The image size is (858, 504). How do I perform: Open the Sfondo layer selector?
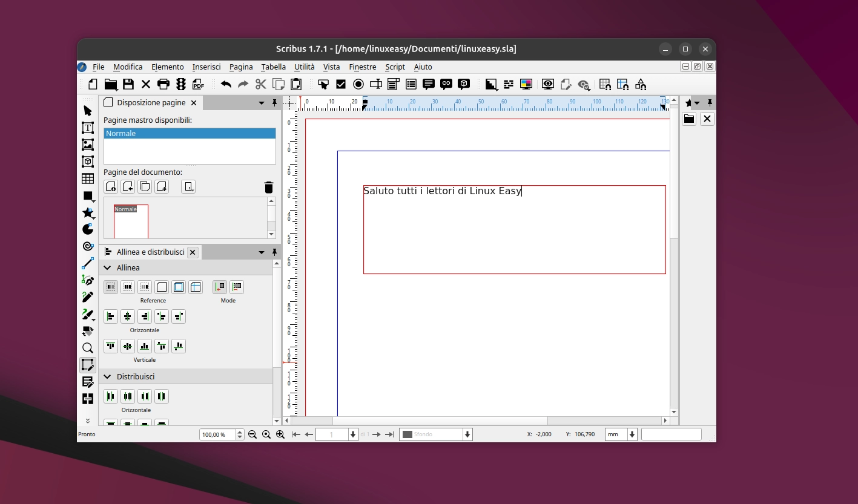(x=466, y=434)
